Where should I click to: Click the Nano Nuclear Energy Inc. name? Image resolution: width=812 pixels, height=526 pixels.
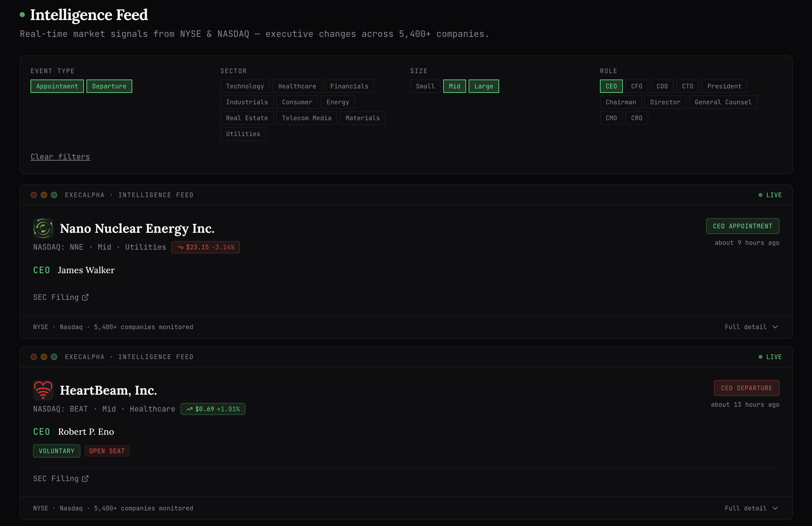(x=137, y=228)
